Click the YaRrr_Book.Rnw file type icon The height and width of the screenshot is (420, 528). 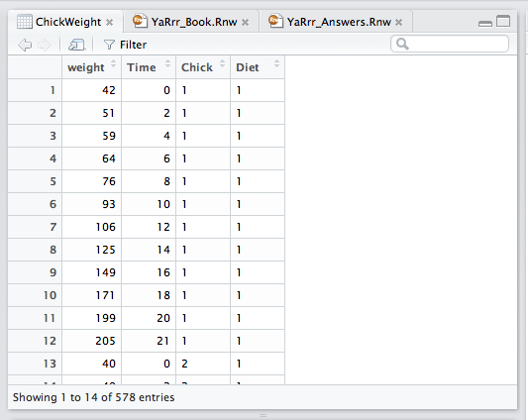140,21
